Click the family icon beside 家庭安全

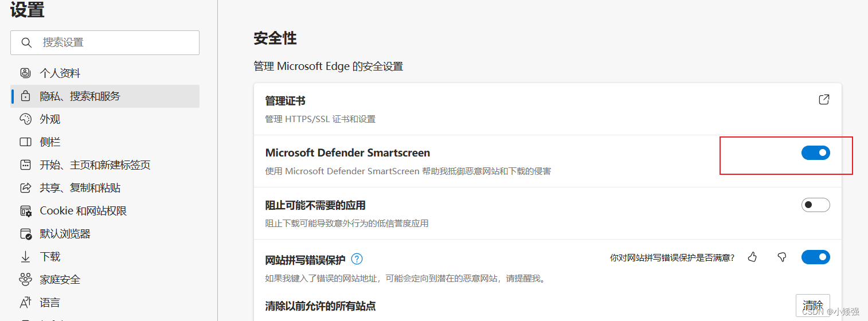pyautogui.click(x=25, y=280)
